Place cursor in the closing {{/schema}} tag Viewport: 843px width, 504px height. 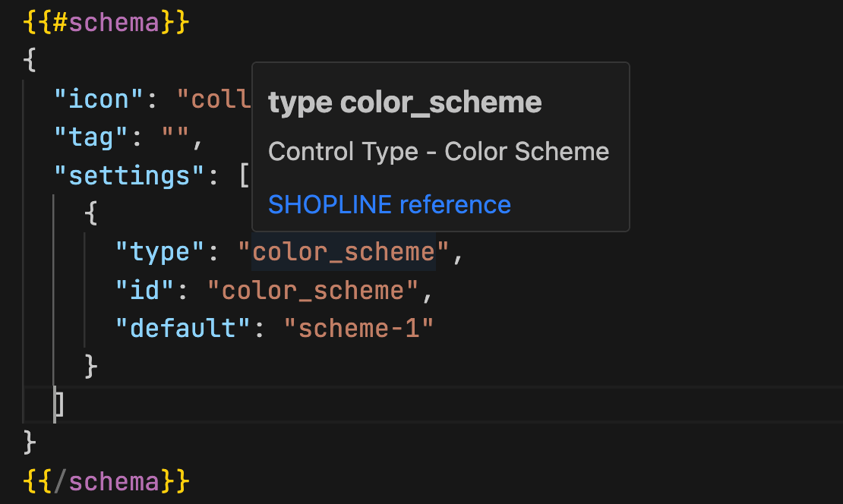click(106, 480)
